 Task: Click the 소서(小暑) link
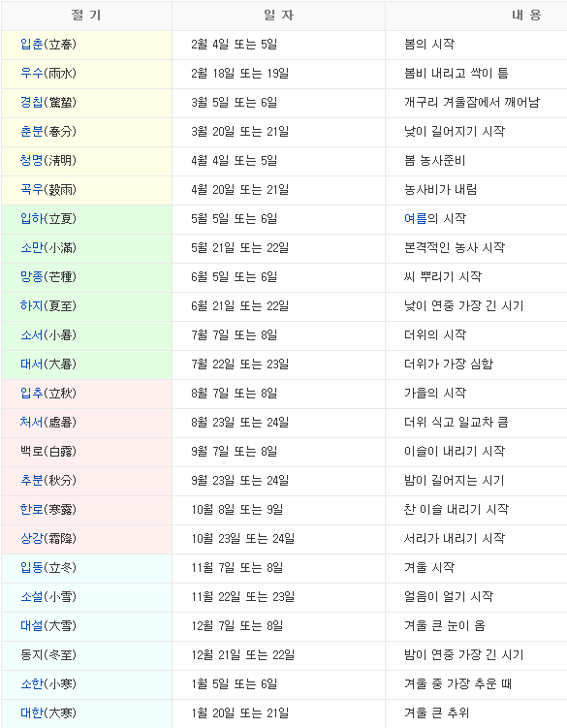tap(32, 335)
